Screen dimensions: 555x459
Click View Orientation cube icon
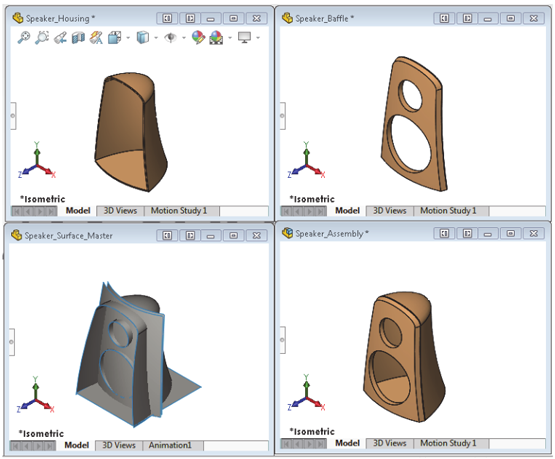point(115,38)
